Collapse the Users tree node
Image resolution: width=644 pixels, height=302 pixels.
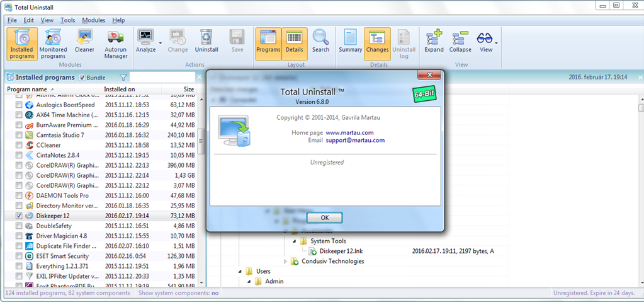(240, 272)
